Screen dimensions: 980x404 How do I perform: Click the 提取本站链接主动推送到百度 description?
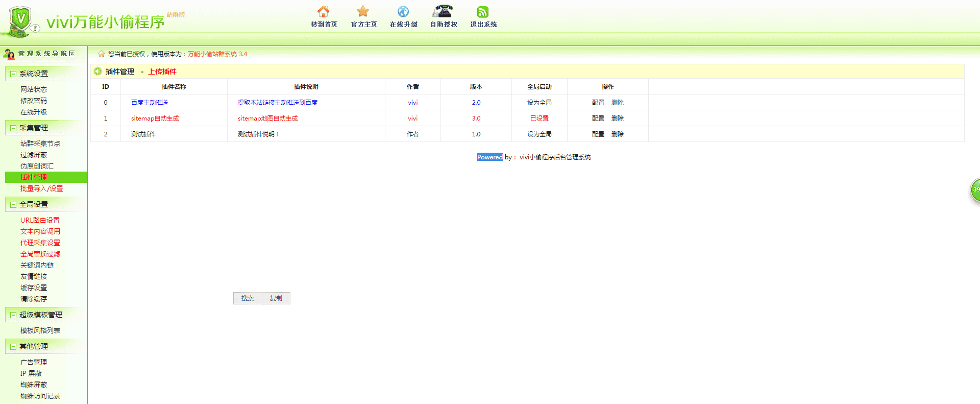[x=278, y=103]
